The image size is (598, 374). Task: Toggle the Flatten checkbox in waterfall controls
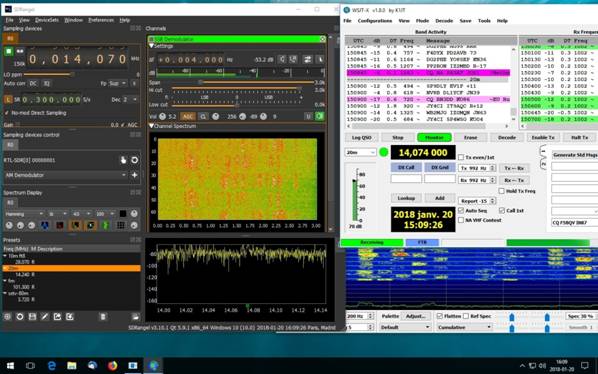tap(440, 316)
